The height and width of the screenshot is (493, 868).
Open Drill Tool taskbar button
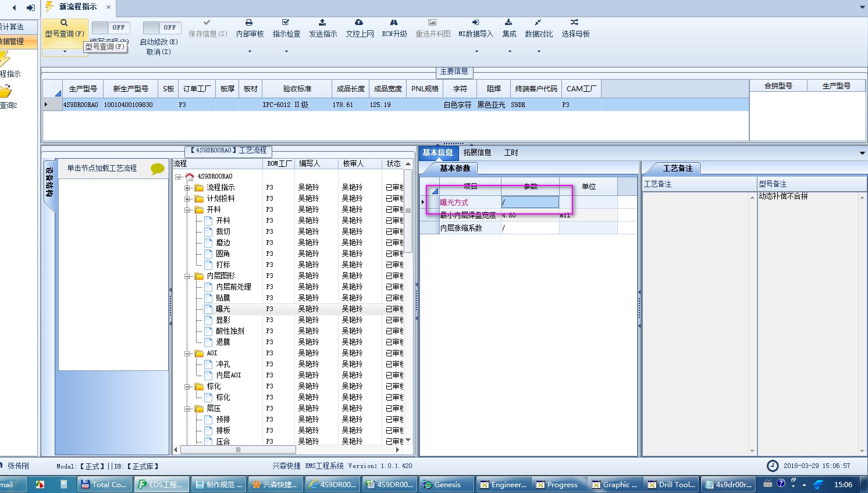[x=671, y=484]
